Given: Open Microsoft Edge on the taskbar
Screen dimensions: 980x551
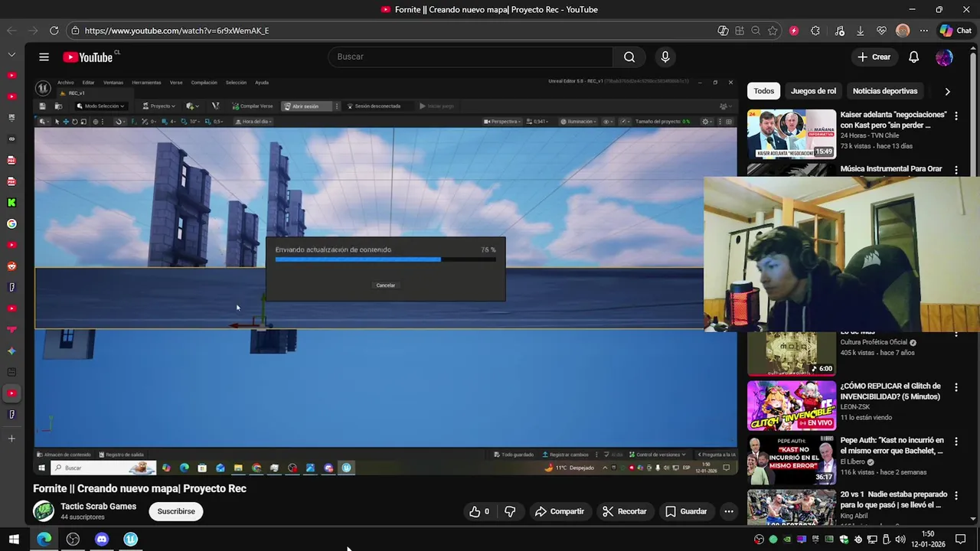Looking at the screenshot, I should pyautogui.click(x=44, y=540).
